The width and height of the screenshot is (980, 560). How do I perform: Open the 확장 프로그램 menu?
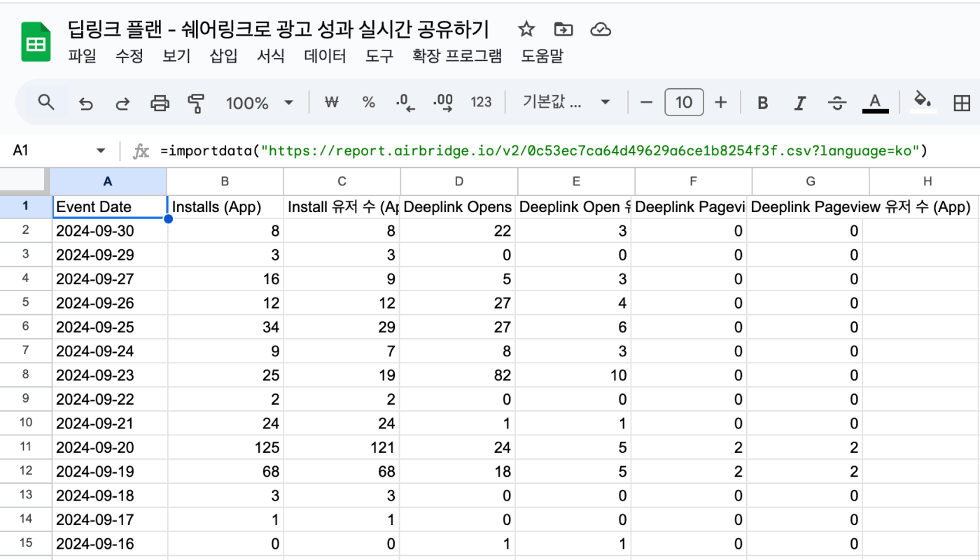[457, 56]
